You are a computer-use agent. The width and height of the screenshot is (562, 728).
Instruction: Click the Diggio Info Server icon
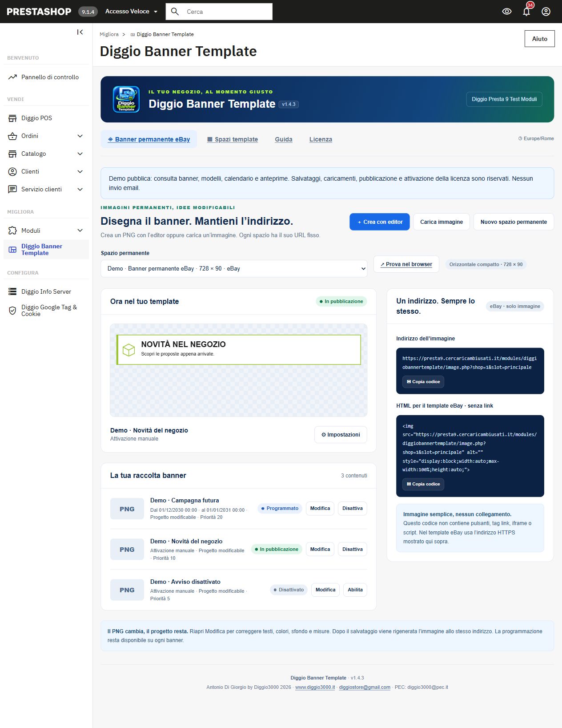(12, 291)
